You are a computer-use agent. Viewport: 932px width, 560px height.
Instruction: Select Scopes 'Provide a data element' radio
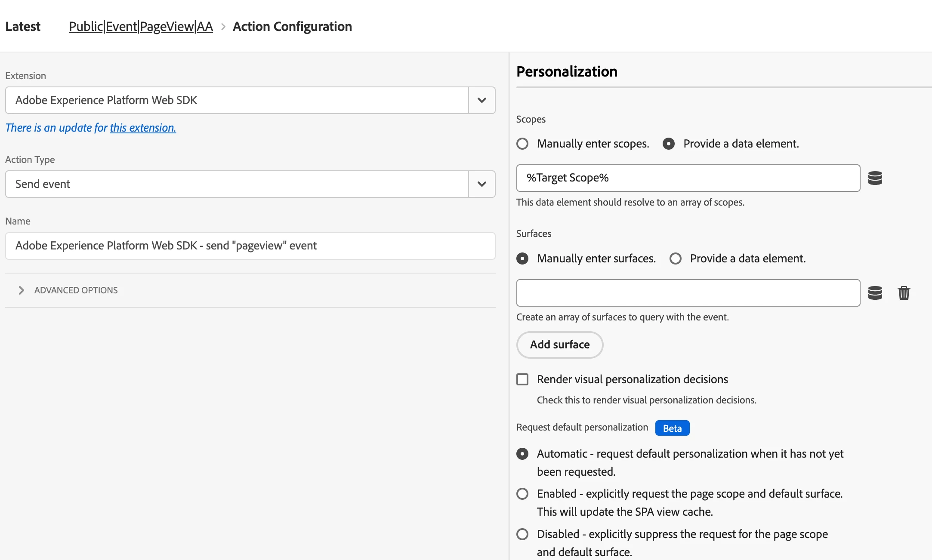(x=669, y=144)
